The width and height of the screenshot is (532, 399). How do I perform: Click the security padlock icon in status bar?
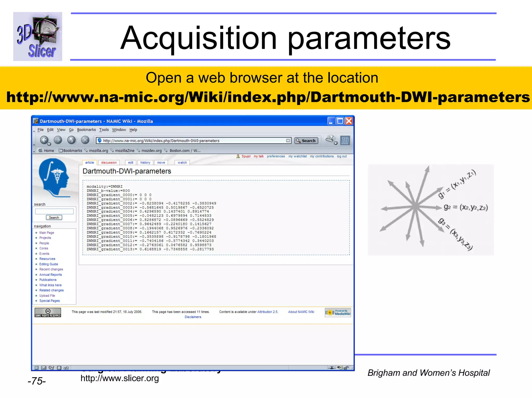coord(346,368)
